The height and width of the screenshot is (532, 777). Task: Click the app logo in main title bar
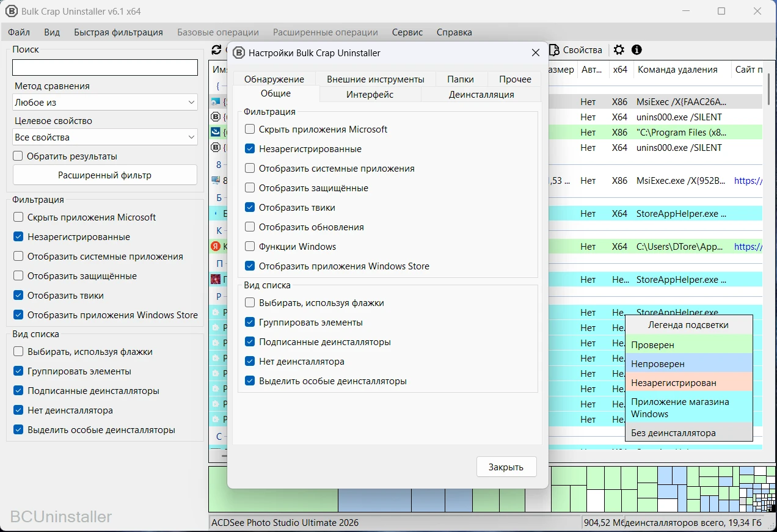(12, 12)
